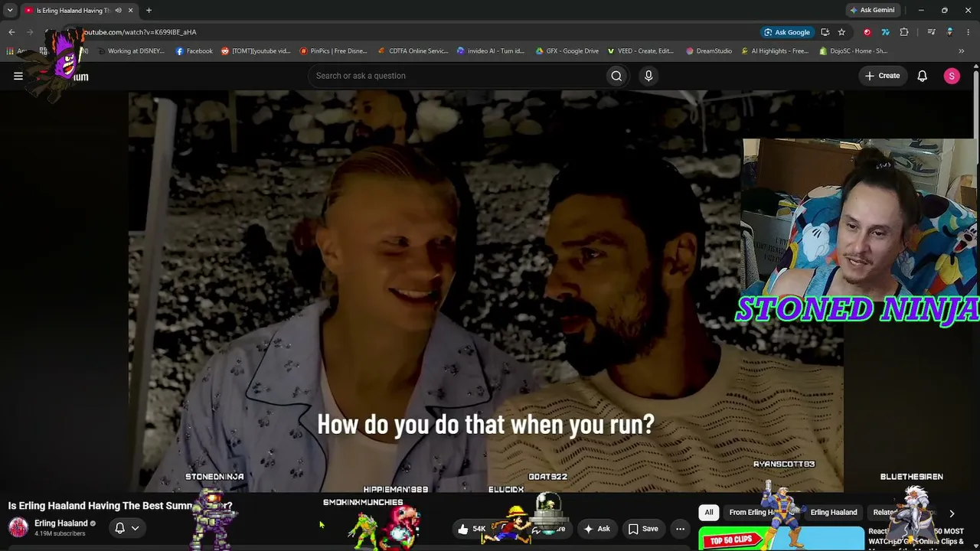Open the AI Highlights bookmark

pos(775,51)
